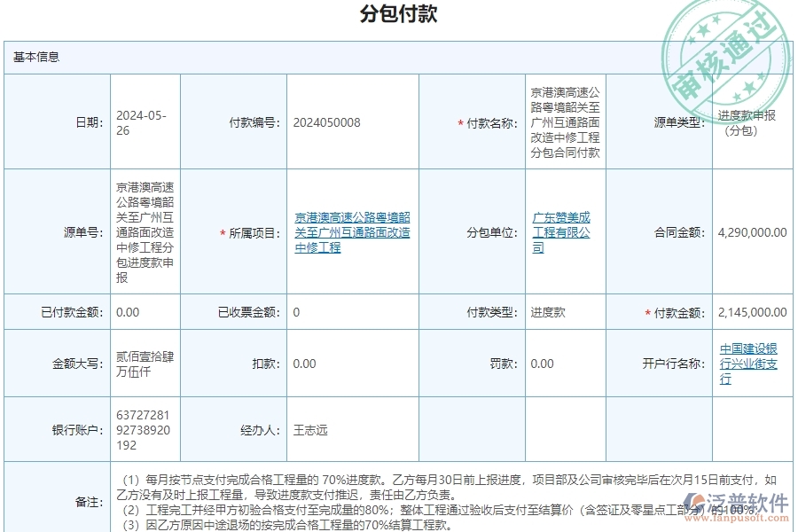
Task: Select the 合同金额 value 4,290,000.00
Action: (751, 232)
